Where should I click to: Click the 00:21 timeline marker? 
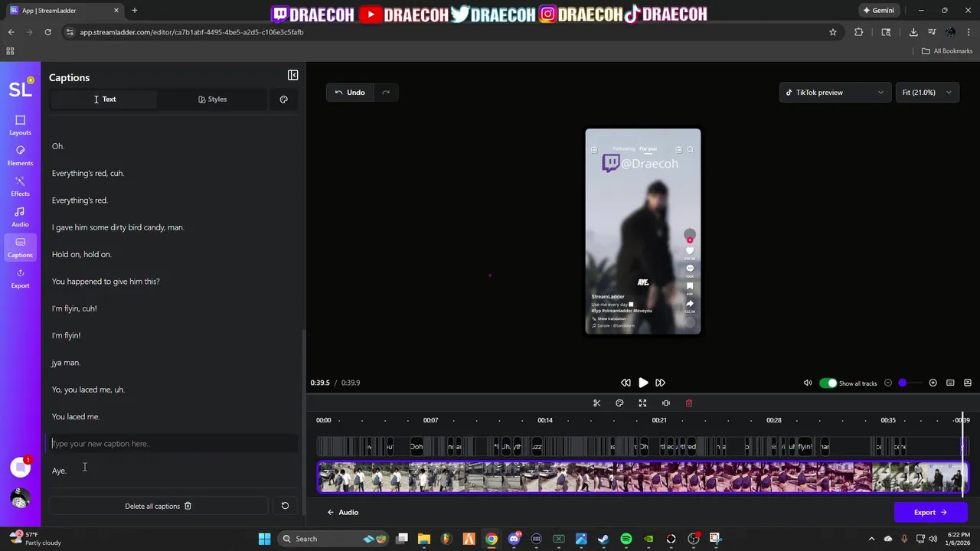pos(659,420)
